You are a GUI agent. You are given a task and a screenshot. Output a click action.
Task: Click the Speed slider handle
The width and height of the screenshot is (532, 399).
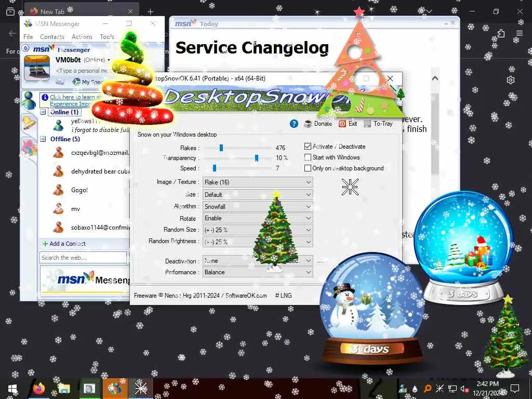point(215,168)
